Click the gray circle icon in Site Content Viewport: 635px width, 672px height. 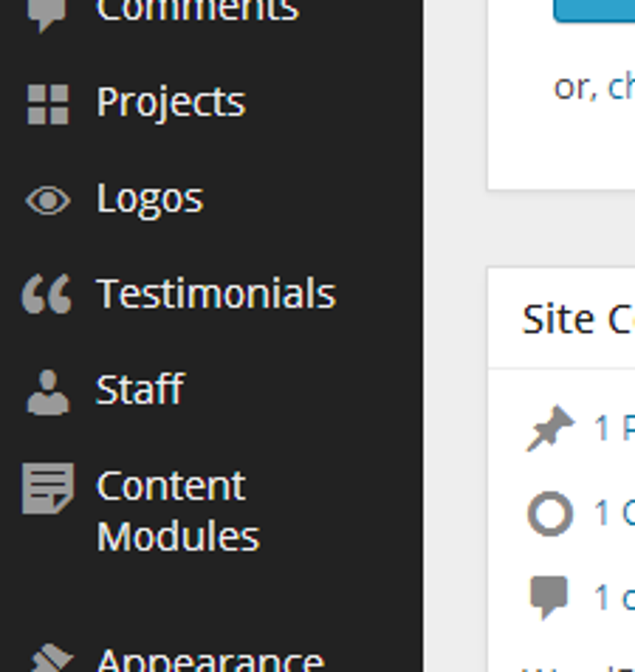(x=550, y=514)
